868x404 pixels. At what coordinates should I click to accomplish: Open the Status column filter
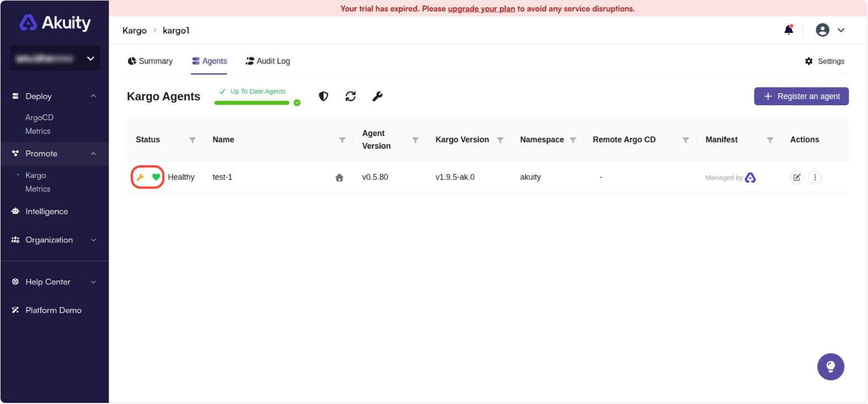coord(192,140)
